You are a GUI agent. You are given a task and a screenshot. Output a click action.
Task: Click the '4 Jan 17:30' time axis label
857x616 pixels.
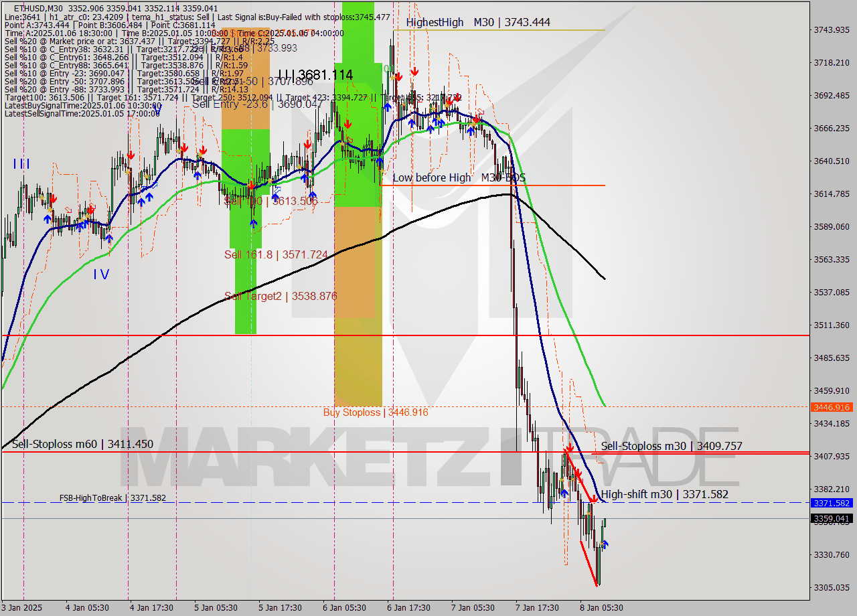point(151,608)
